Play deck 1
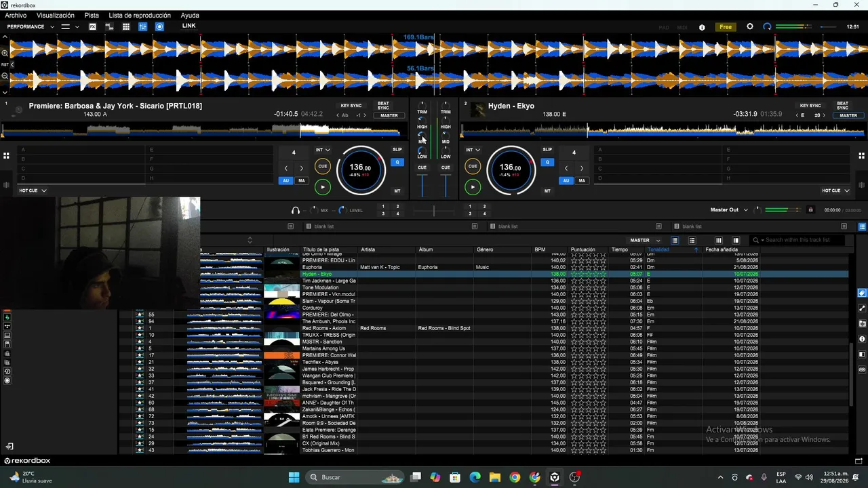 point(323,186)
